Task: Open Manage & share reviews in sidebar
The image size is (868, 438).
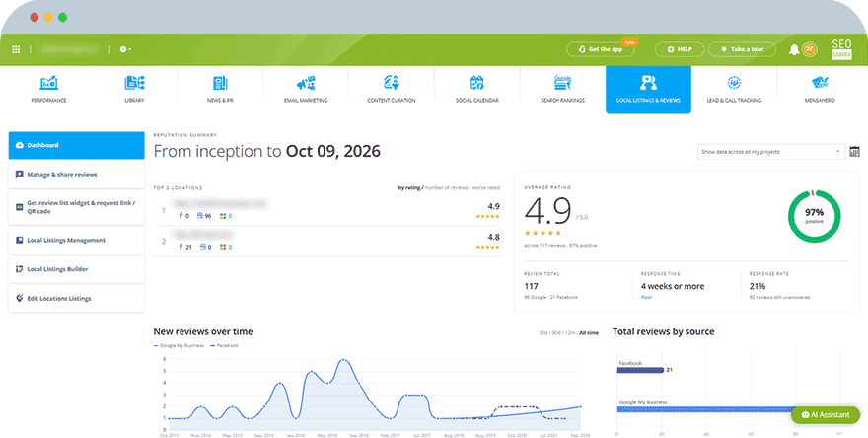Action: click(x=76, y=175)
